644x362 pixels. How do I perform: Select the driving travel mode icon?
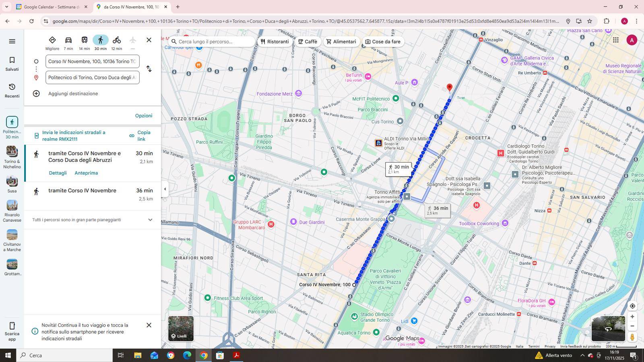pyautogui.click(x=68, y=40)
